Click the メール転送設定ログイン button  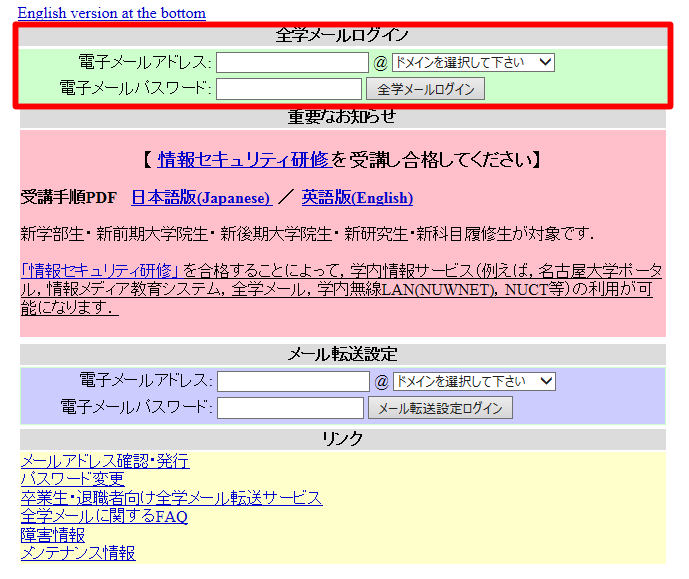pyautogui.click(x=440, y=408)
